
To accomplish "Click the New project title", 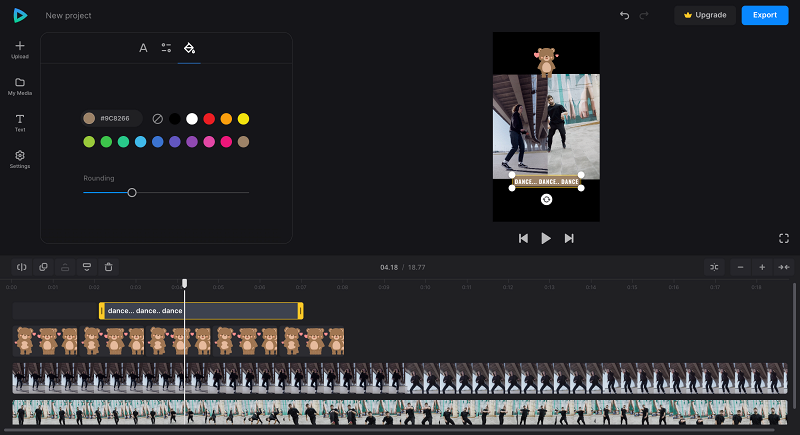I will point(68,16).
